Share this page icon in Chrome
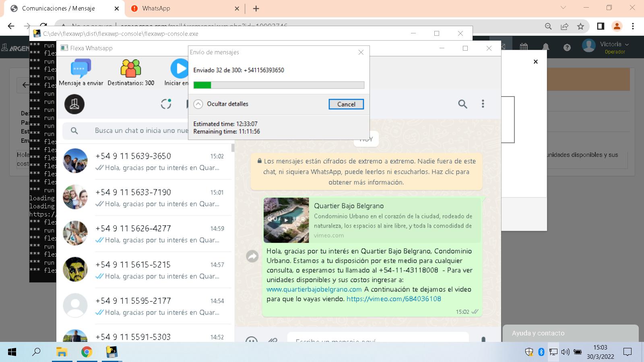This screenshot has width=644, height=362. pos(564,26)
